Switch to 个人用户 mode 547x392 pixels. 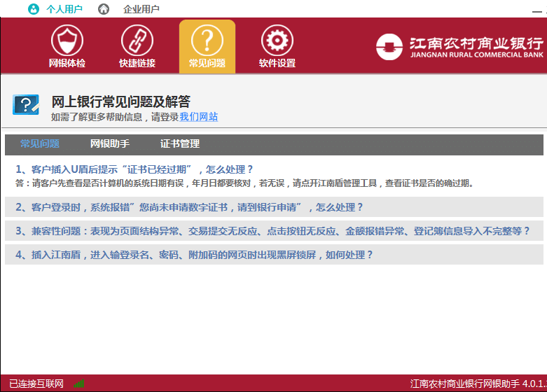coord(64,9)
